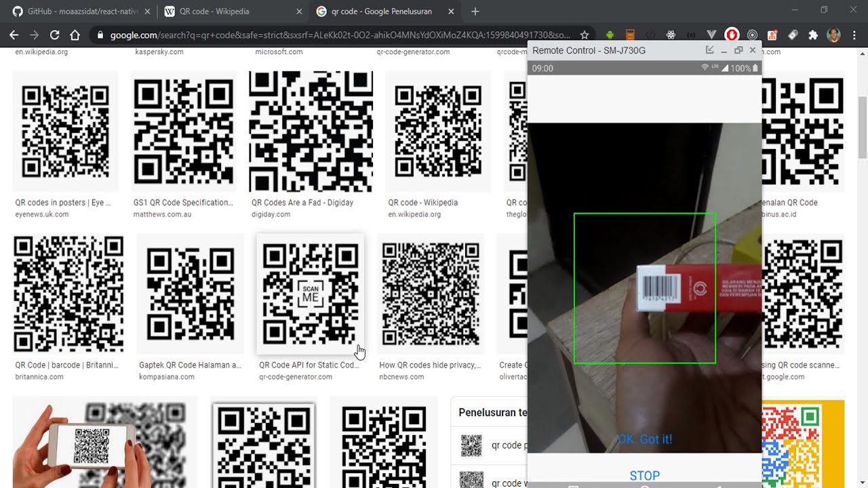Viewport: 868px width, 488px height.
Task: Open the 'QR Code | barcode | Britannica' thumbnail
Action: (68, 294)
